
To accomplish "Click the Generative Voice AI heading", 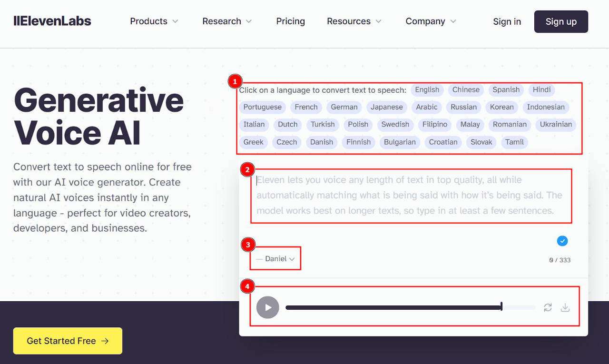I will (x=98, y=117).
